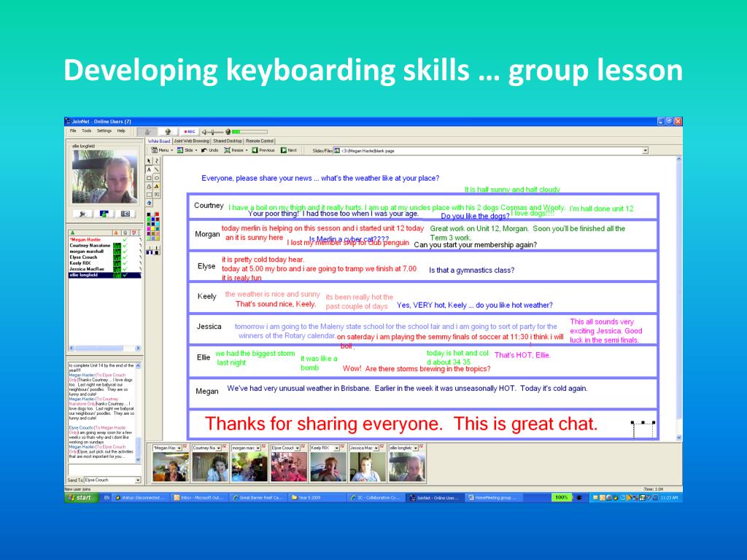Open the Slide dropdown
The width and height of the screenshot is (747, 560).
pyautogui.click(x=187, y=150)
